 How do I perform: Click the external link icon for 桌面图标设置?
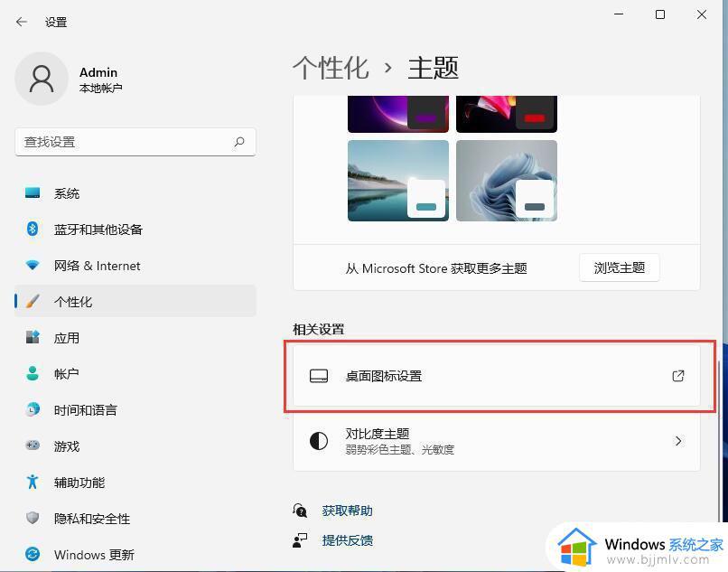coord(678,375)
